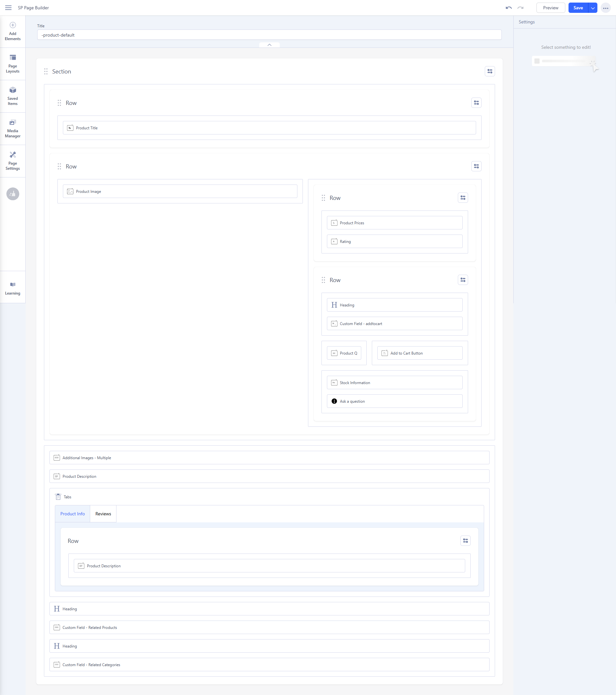Select the Heading addon above Related Products

269,609
